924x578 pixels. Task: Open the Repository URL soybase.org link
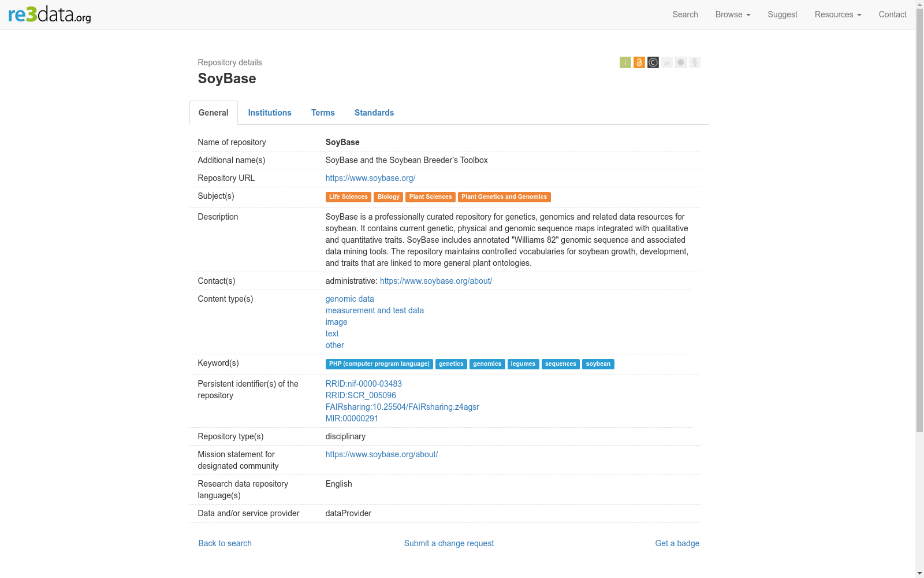point(370,178)
